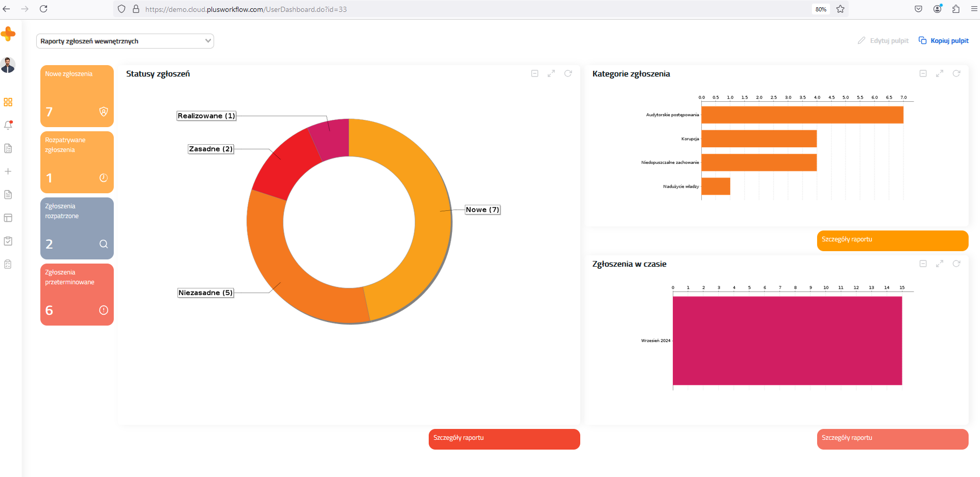Screen dimensions: 980x477
Task: Go back in browser history
Action: (x=6, y=9)
